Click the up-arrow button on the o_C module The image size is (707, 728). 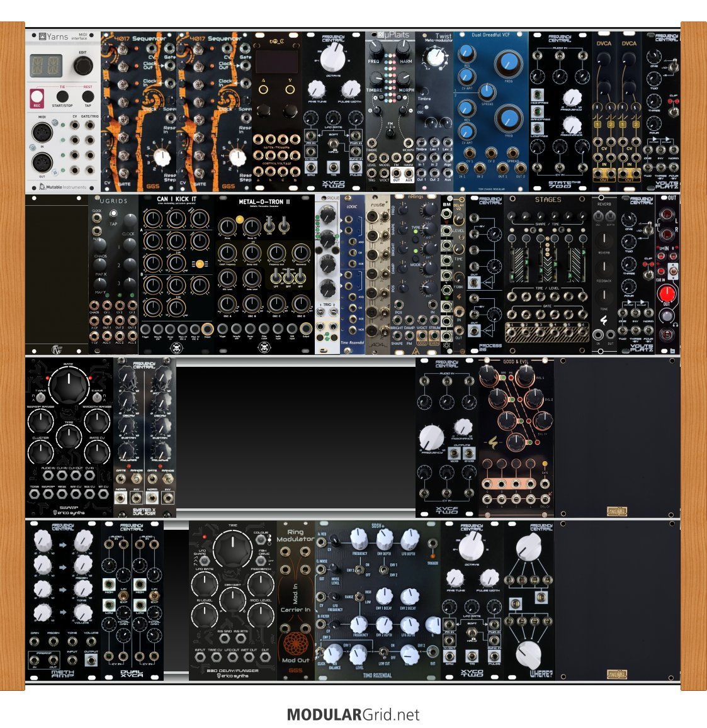(x=263, y=89)
